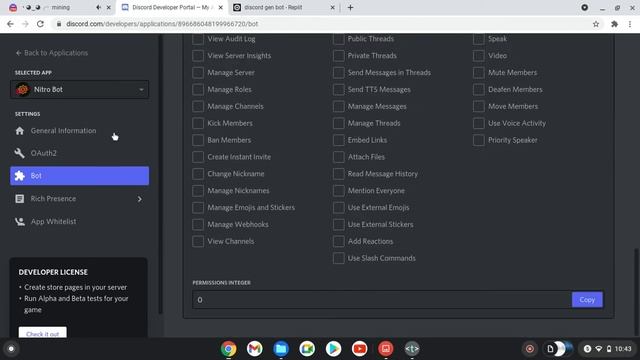
Task: Tick the Attach Files permission
Action: point(338,157)
